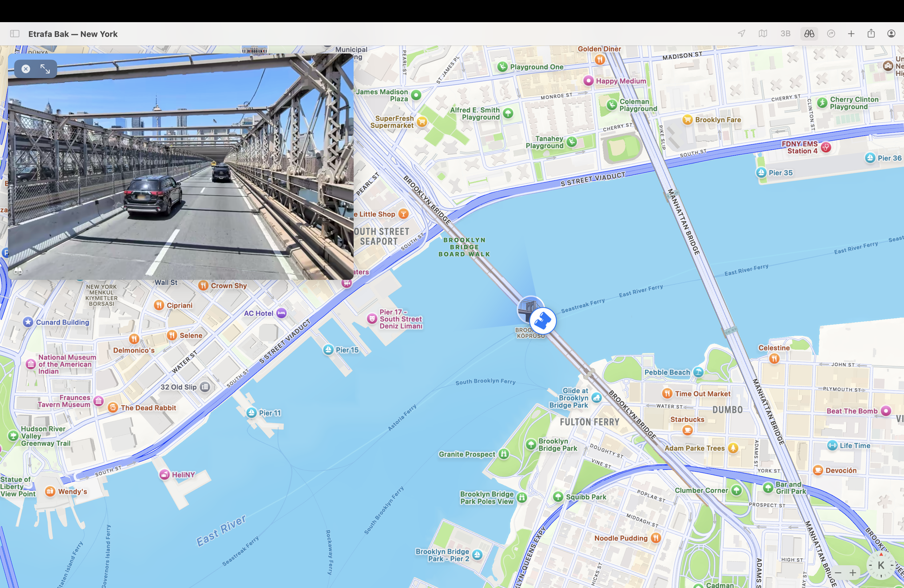Click the current location arrow icon
This screenshot has height=588, width=904.
click(x=741, y=34)
